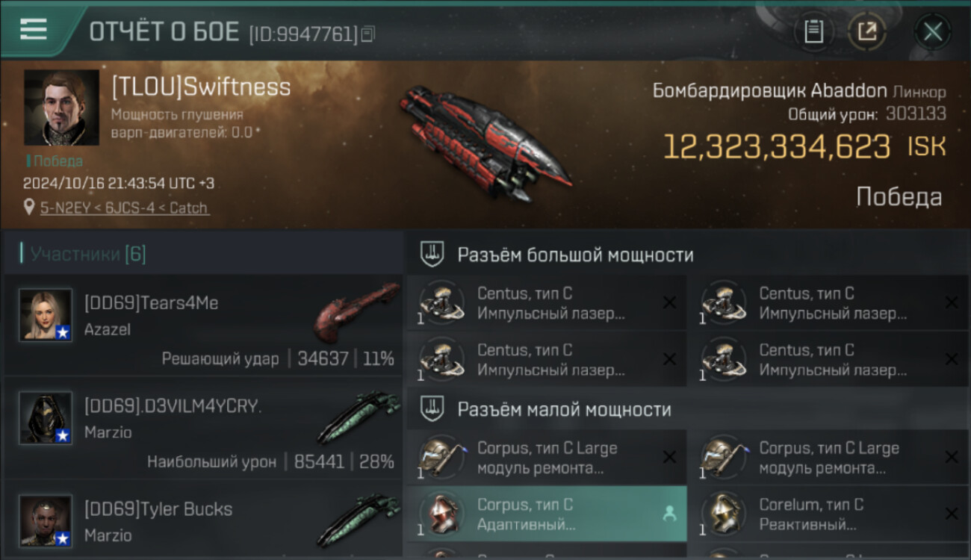The image size is (971, 560).
Task: Open the clipboard report icon
Action: [x=813, y=31]
